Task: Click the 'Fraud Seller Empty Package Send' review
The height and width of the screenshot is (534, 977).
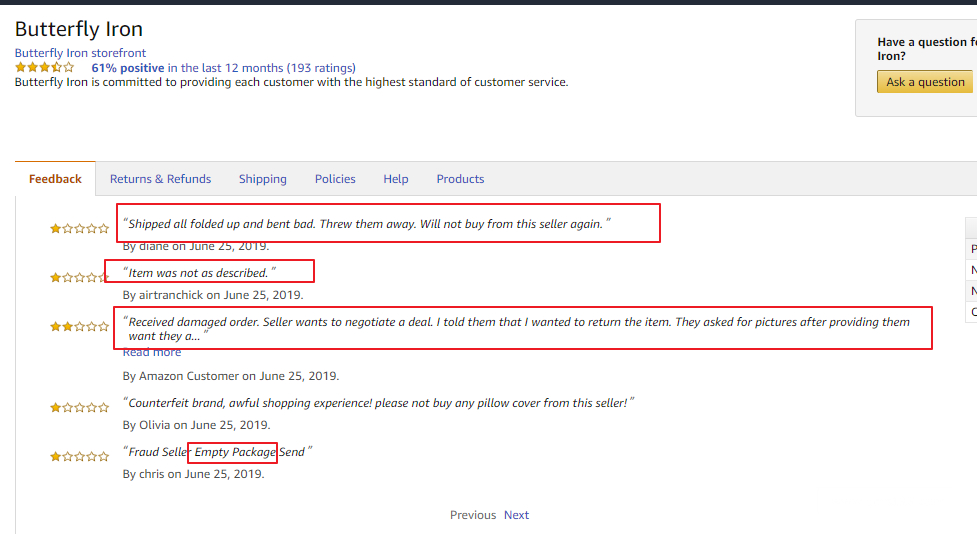Action: tap(217, 452)
